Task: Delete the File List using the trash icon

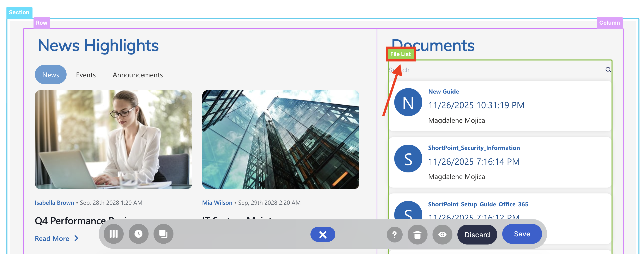Action: pyautogui.click(x=418, y=234)
